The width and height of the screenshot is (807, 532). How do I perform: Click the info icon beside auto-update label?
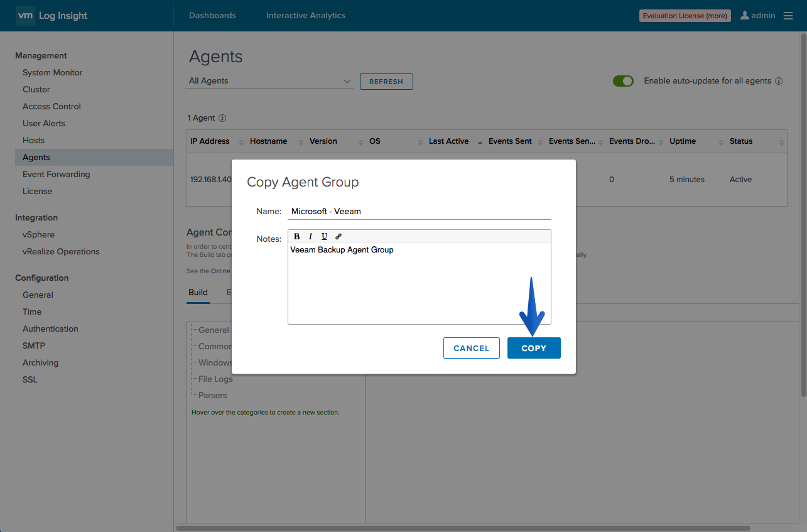[779, 81]
